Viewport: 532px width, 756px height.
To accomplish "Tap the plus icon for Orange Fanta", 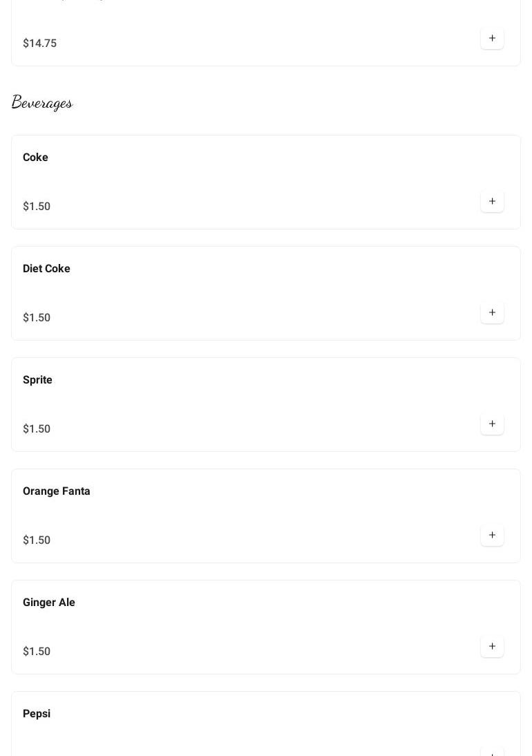I will (x=492, y=536).
